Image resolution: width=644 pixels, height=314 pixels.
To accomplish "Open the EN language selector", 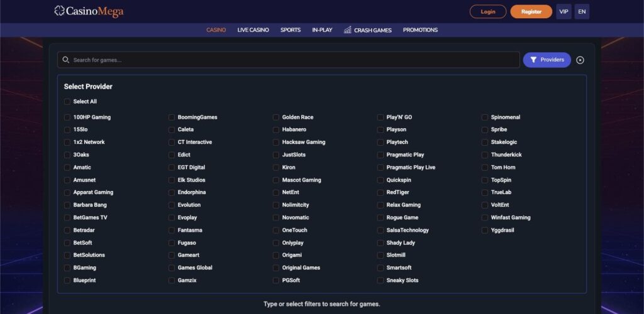I will pyautogui.click(x=582, y=11).
